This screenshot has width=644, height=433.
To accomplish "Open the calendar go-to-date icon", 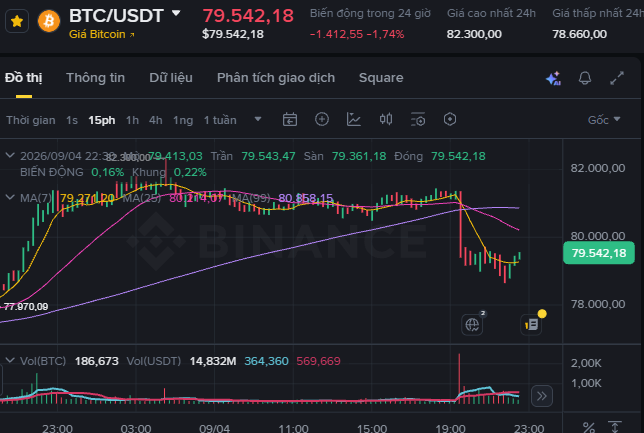I will [290, 120].
